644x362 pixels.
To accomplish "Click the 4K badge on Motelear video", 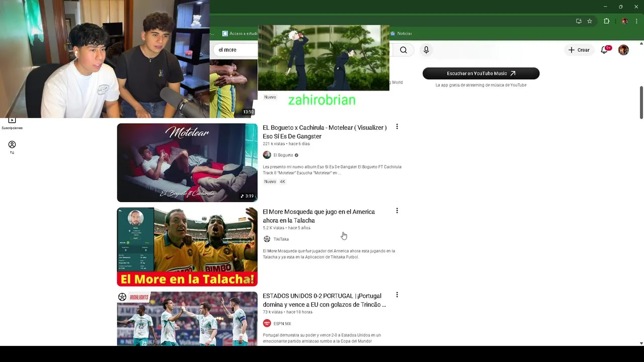I will pyautogui.click(x=282, y=182).
